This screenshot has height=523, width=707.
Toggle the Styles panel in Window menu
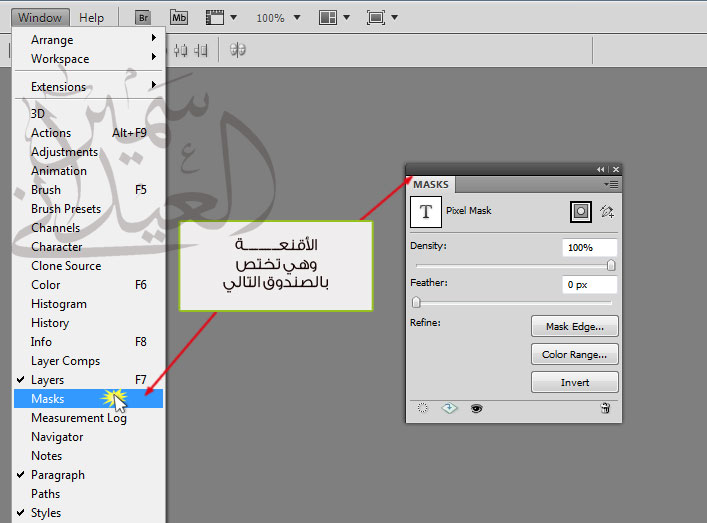[x=45, y=513]
